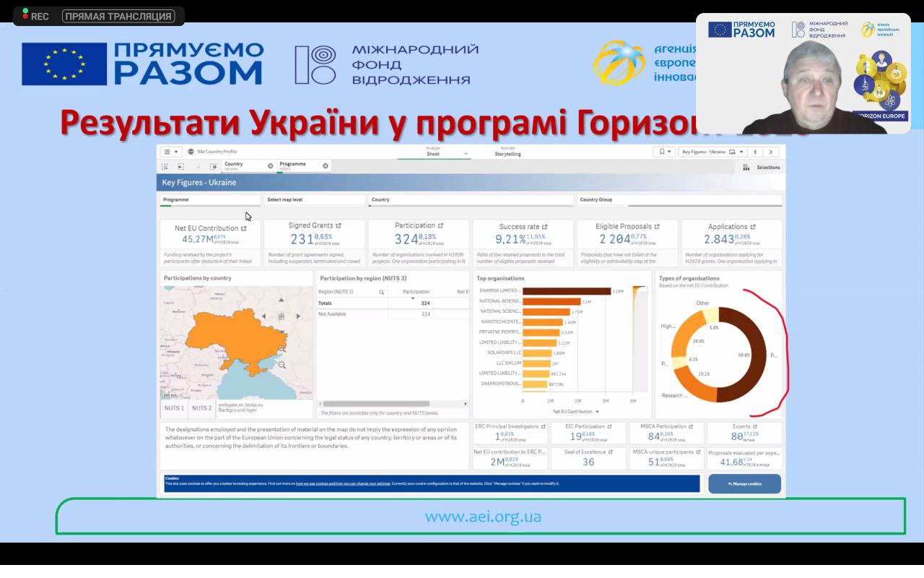This screenshot has width=924, height=578.
Task: Open the Programme filter pane
Action: [x=210, y=200]
